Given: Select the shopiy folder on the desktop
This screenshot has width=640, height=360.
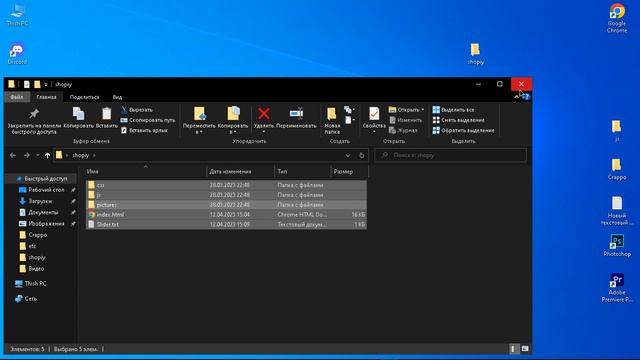Looking at the screenshot, I should [x=476, y=54].
